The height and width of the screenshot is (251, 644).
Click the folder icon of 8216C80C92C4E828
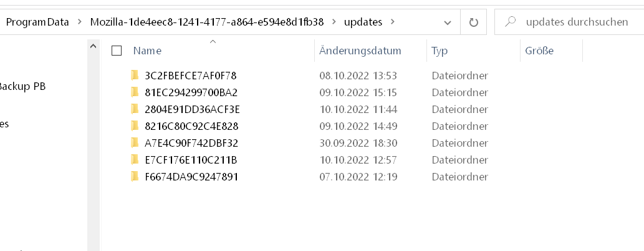click(x=134, y=126)
